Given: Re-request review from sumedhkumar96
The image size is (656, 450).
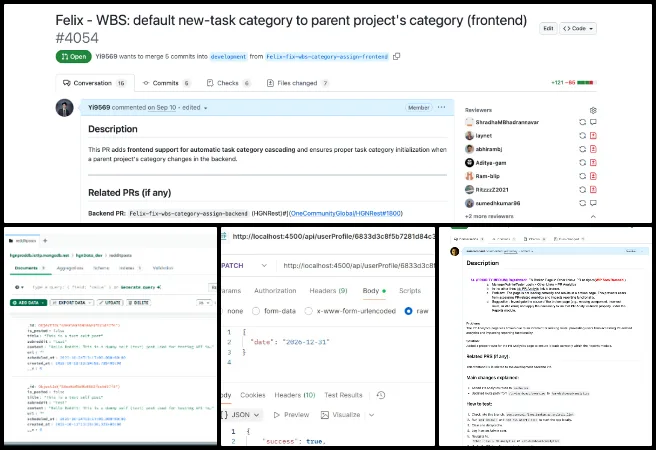Looking at the screenshot, I should pyautogui.click(x=582, y=202).
